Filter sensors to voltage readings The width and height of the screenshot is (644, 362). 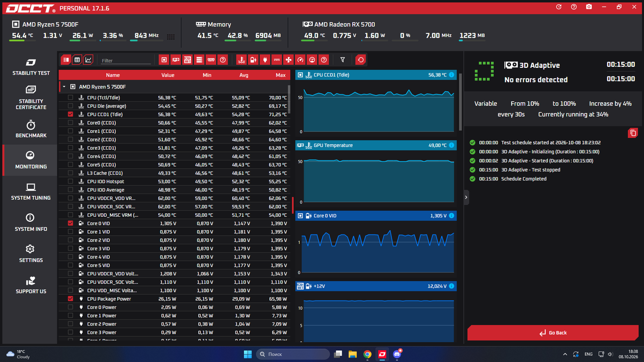pyautogui.click(x=253, y=60)
